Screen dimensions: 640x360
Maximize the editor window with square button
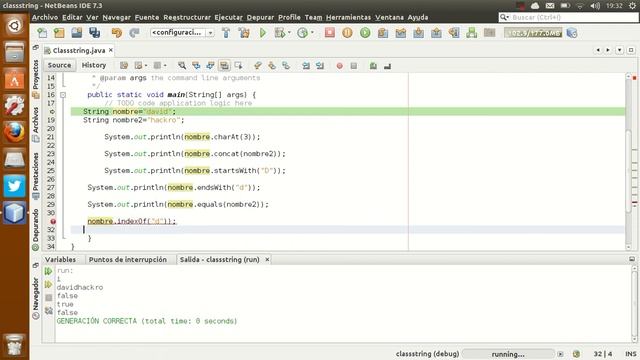coord(631,50)
